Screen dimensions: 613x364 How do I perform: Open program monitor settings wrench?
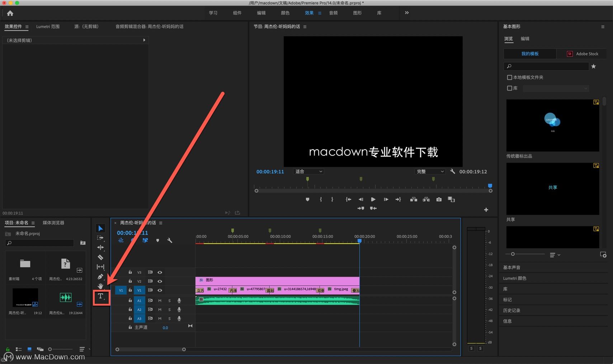pyautogui.click(x=453, y=172)
